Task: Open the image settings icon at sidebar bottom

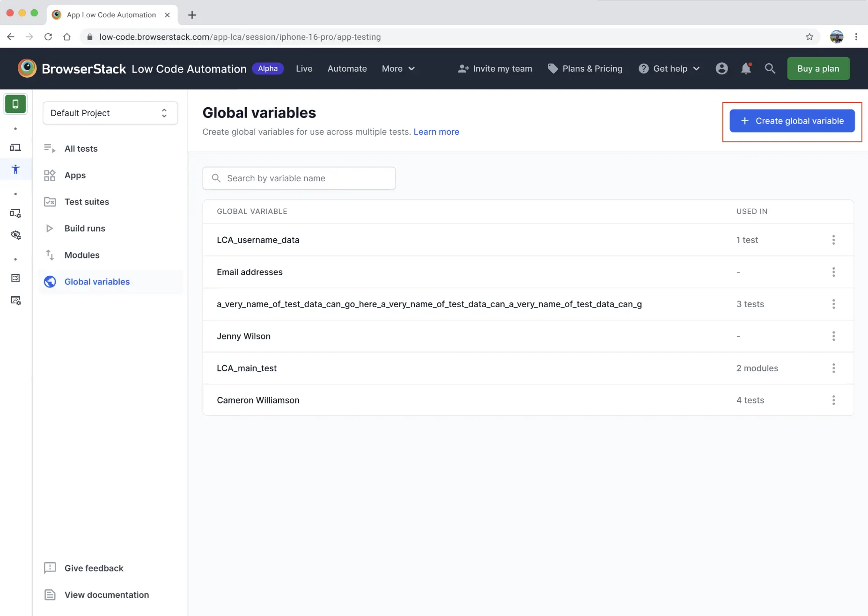Action: point(15,300)
